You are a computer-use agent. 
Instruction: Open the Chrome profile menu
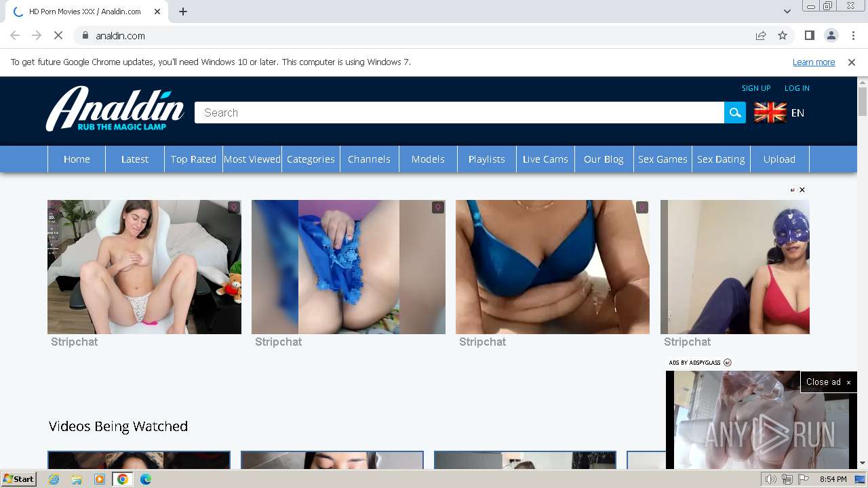[831, 35]
